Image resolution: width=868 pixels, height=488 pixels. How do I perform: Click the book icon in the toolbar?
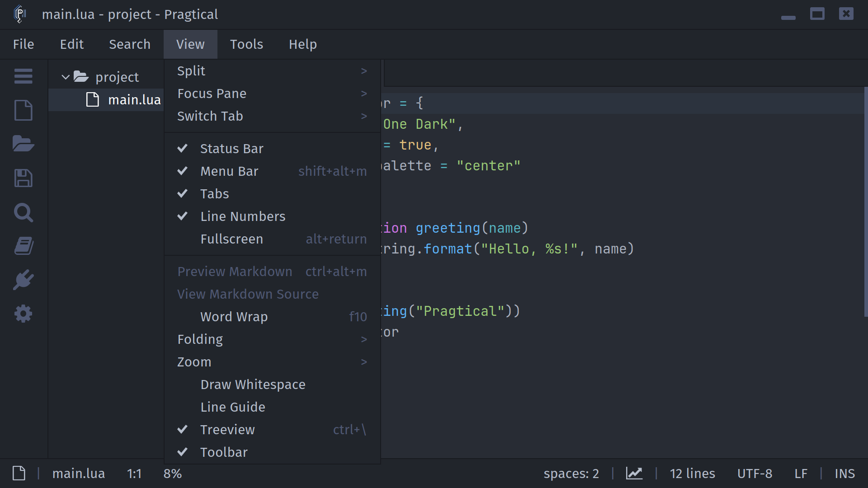[23, 246]
